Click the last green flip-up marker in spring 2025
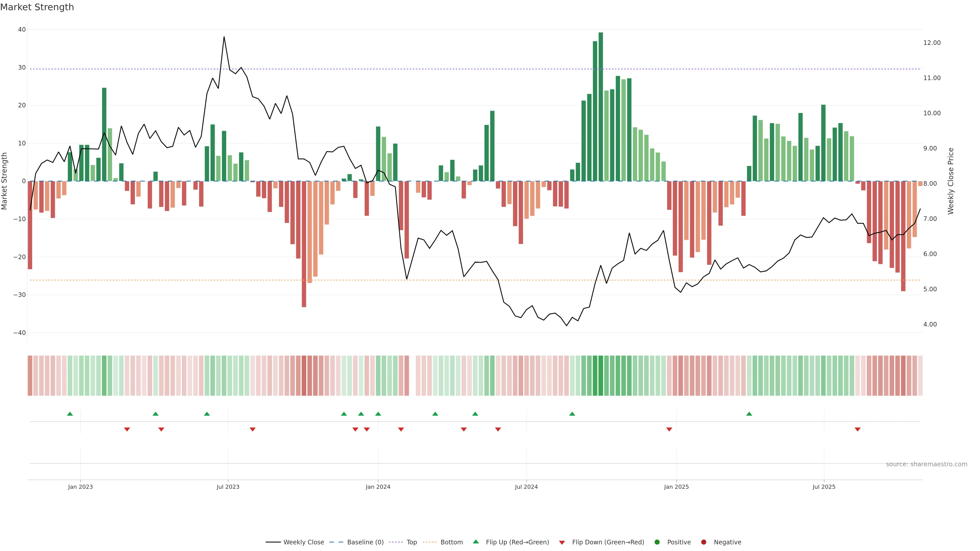Viewport: 980px width, 551px height. pos(749,414)
